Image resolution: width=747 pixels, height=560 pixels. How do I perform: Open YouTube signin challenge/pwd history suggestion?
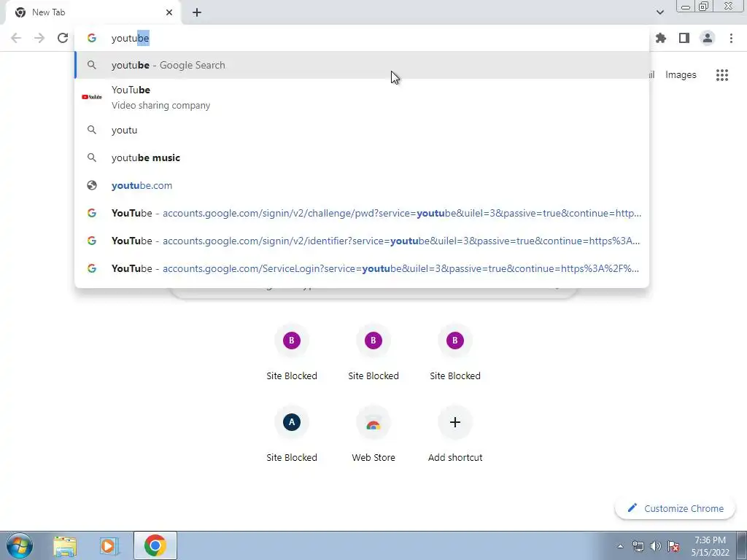tap(362, 213)
